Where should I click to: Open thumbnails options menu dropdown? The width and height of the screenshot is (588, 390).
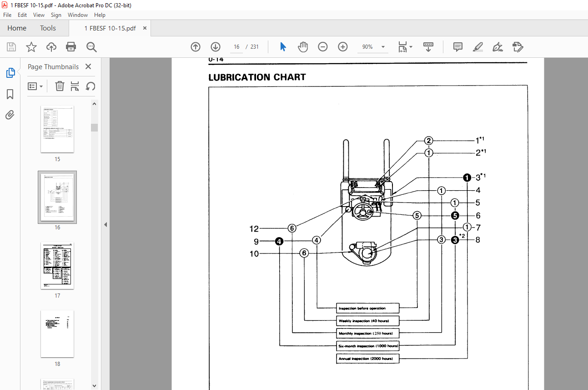coord(35,86)
